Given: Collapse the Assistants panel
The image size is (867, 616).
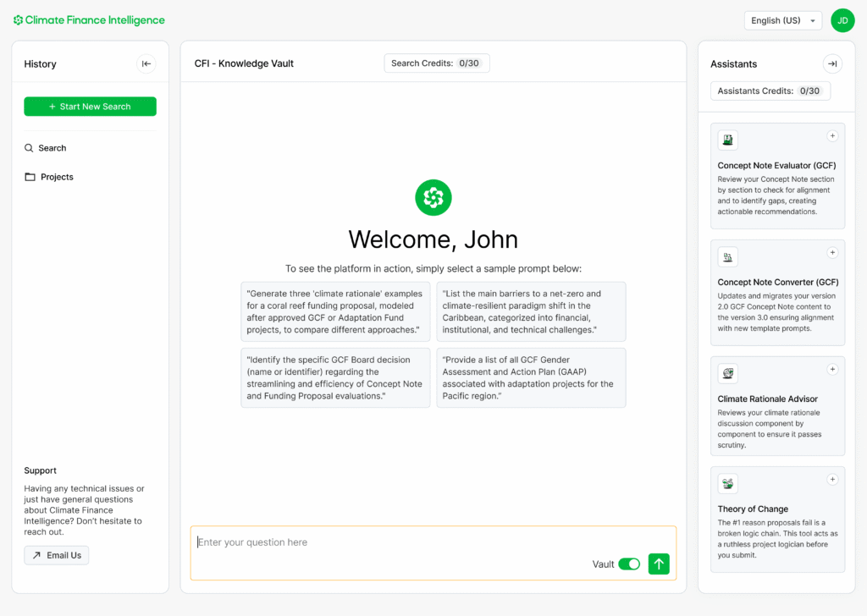Looking at the screenshot, I should pyautogui.click(x=832, y=63).
